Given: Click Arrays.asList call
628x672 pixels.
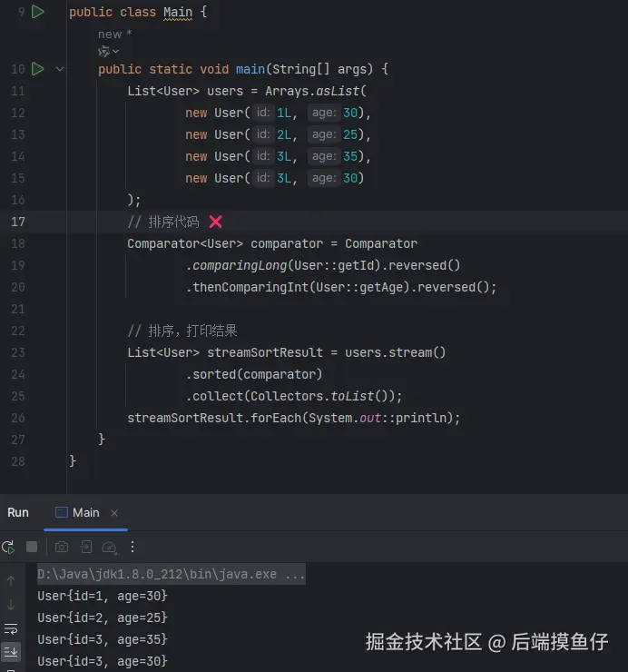Looking at the screenshot, I should [316, 91].
